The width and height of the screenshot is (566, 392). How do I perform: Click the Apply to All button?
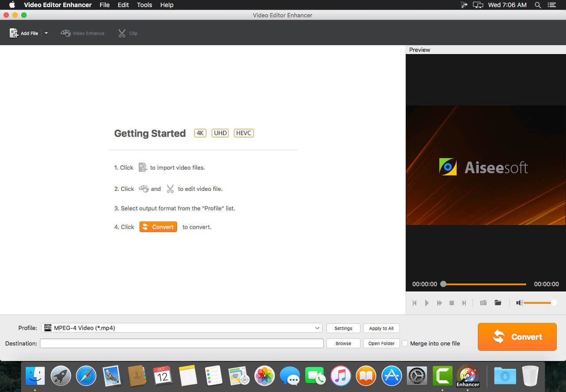(381, 328)
